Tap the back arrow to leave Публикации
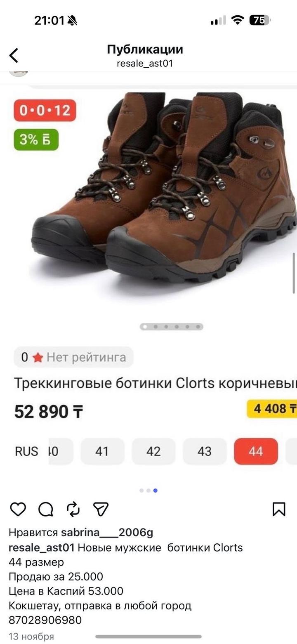The width and height of the screenshot is (297, 644). tap(14, 55)
